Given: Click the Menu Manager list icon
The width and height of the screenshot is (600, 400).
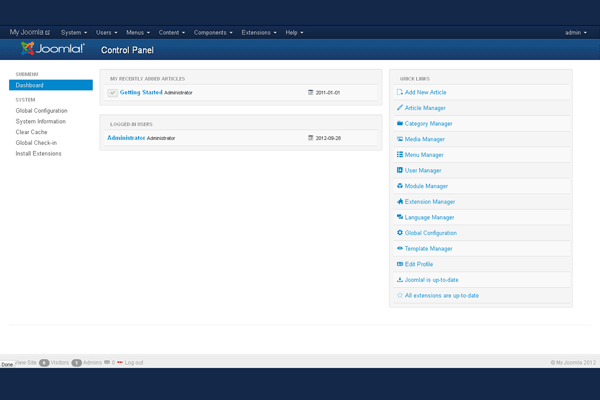Looking at the screenshot, I should [399, 155].
